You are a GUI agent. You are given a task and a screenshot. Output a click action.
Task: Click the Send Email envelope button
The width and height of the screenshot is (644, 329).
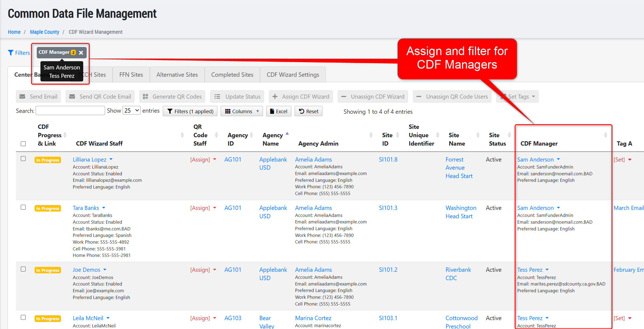pos(38,96)
